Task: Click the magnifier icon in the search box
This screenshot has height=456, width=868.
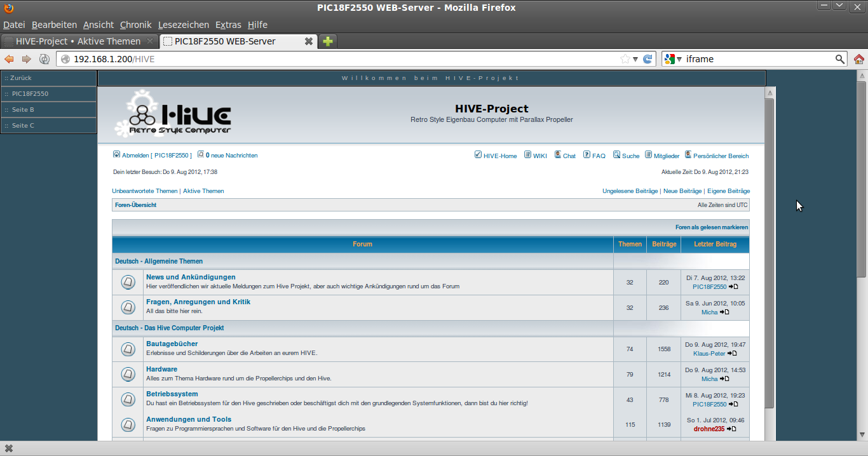Action: click(840, 59)
